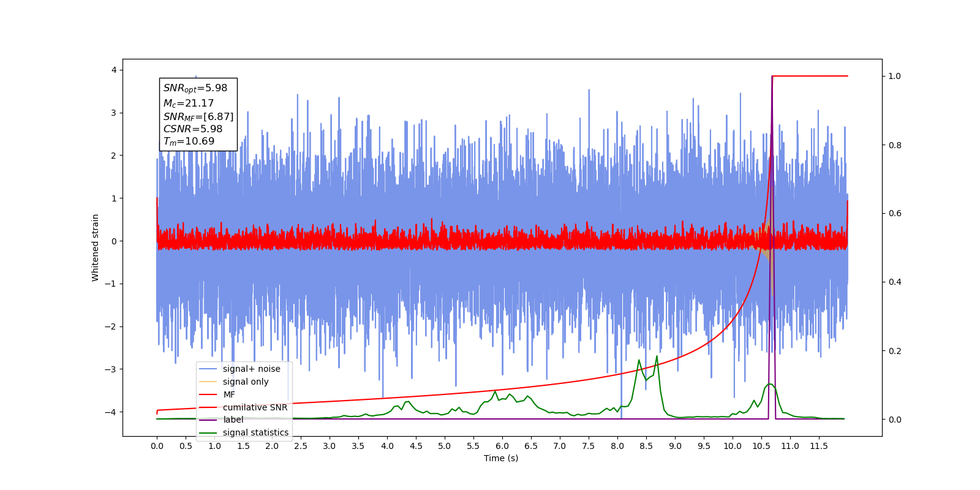Click the 5.0 tick on the time axis
Screen dimensions: 980x490
(445, 446)
